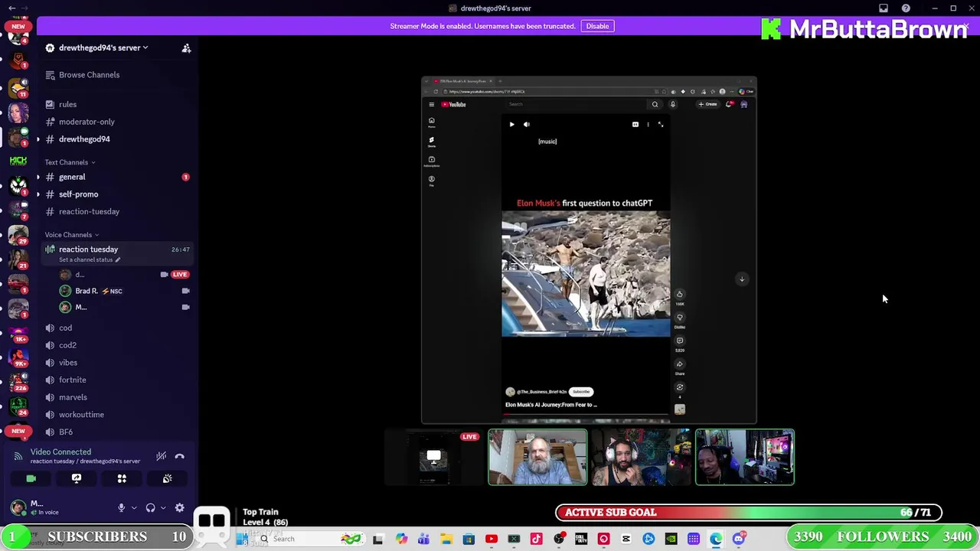The height and width of the screenshot is (551, 980).
Task: Disconnect from voice with the hang-up icon
Action: tap(179, 456)
